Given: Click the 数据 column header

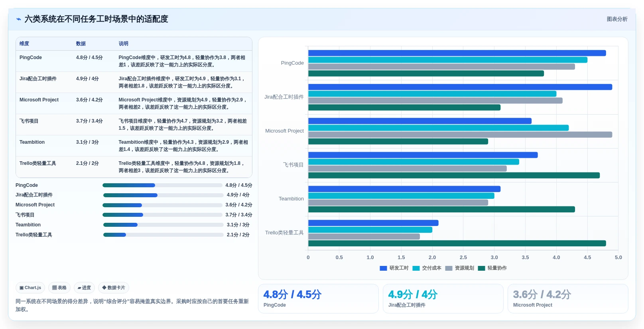Looking at the screenshot, I should (81, 44).
